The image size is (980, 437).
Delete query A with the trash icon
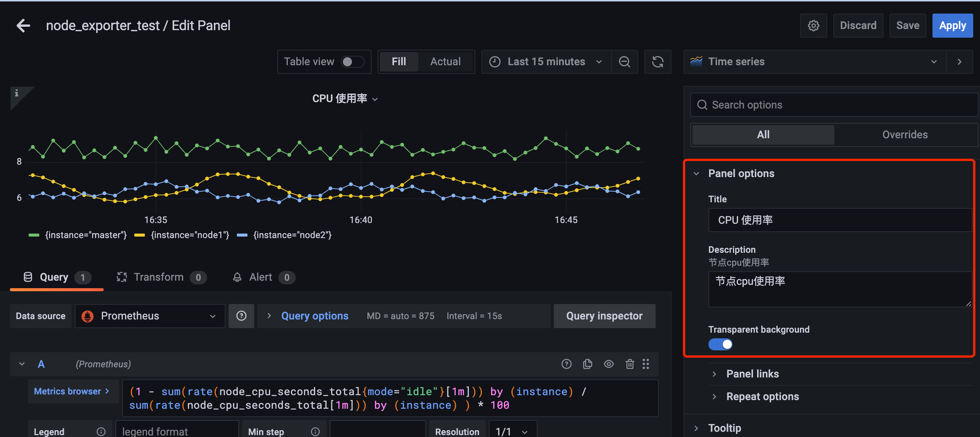point(630,364)
